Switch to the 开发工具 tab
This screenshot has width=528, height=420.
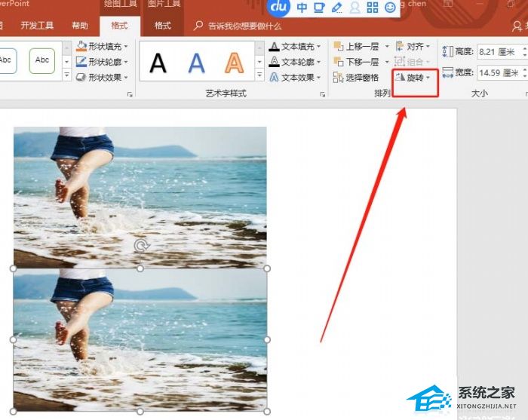37,26
